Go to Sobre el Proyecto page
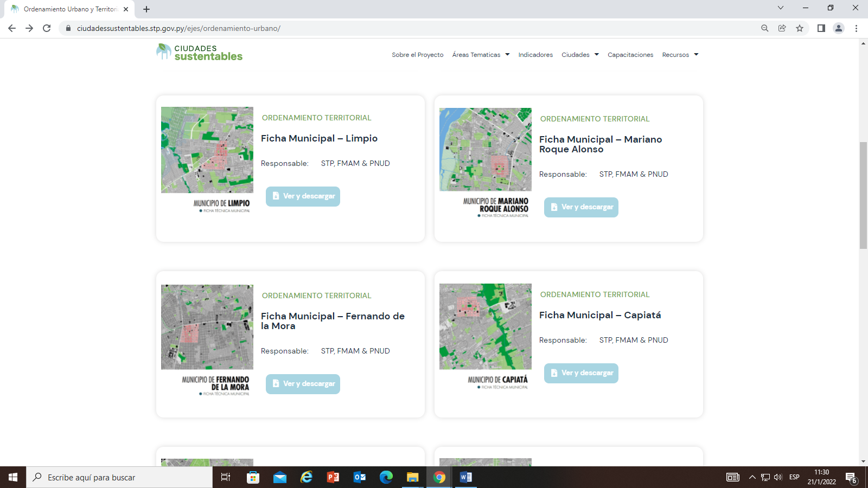Viewport: 868px width, 488px height. click(x=417, y=55)
